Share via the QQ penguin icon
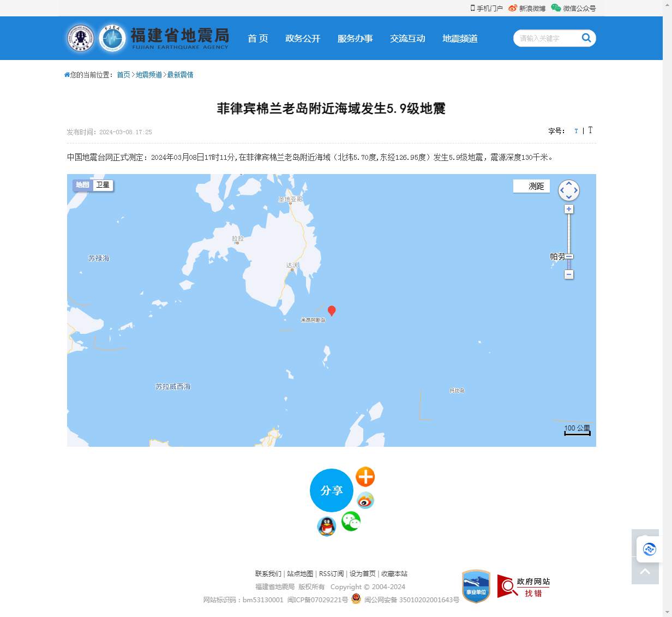Viewport: 672px width, 617px height. [x=327, y=526]
